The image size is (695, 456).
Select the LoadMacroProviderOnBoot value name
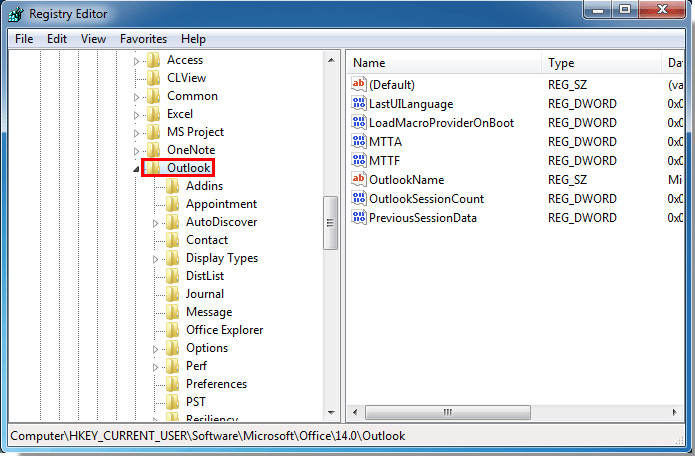click(x=441, y=123)
